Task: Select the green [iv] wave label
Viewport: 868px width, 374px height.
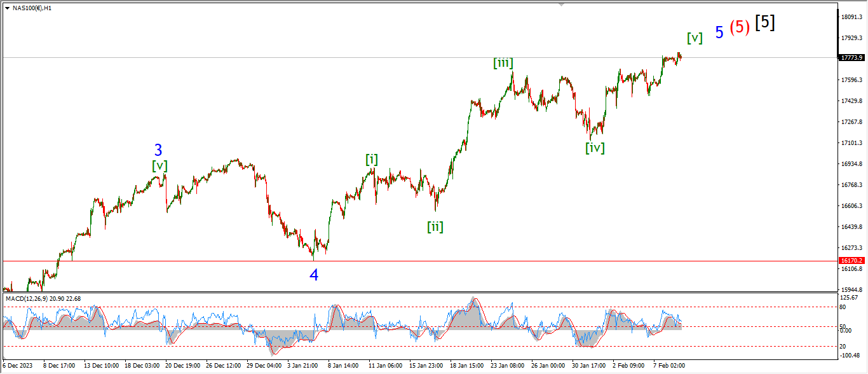Action: pos(595,148)
